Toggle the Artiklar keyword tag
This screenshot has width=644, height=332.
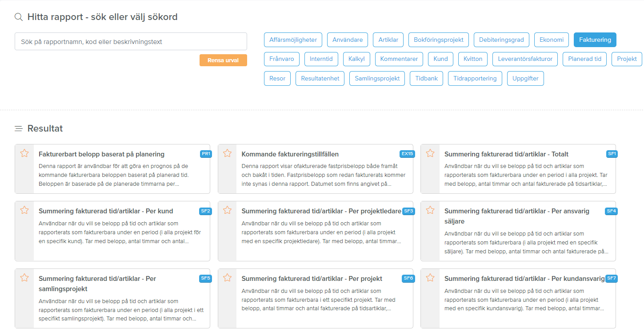tap(388, 40)
